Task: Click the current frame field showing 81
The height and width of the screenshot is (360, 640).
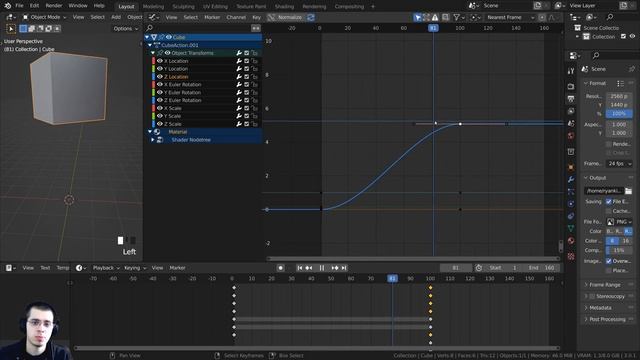Action: pos(456,268)
